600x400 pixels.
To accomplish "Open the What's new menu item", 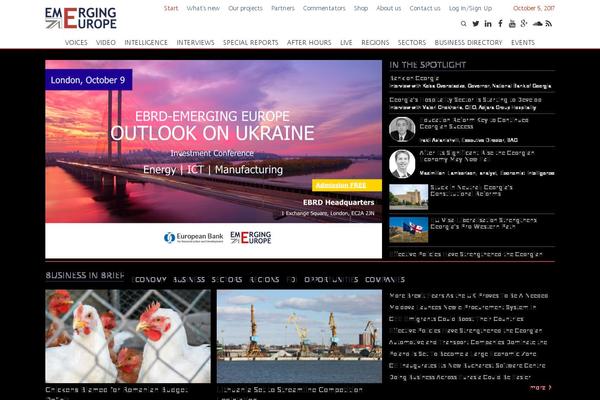I will pos(203,8).
